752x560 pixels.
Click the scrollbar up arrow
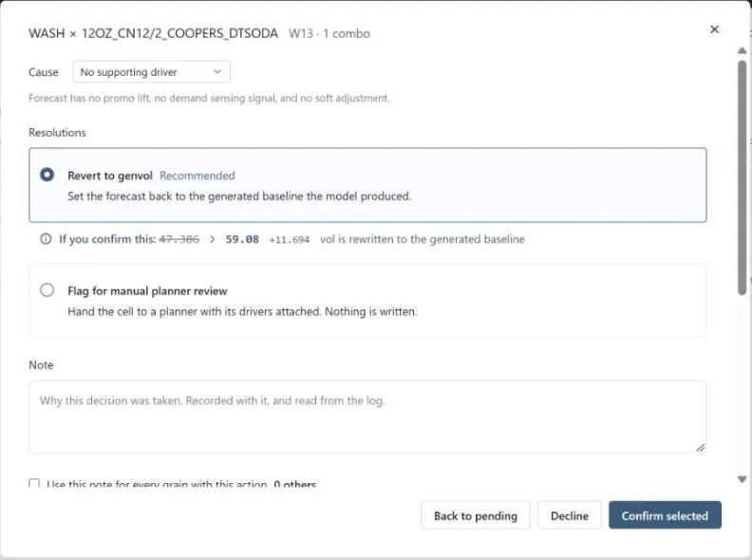point(742,50)
